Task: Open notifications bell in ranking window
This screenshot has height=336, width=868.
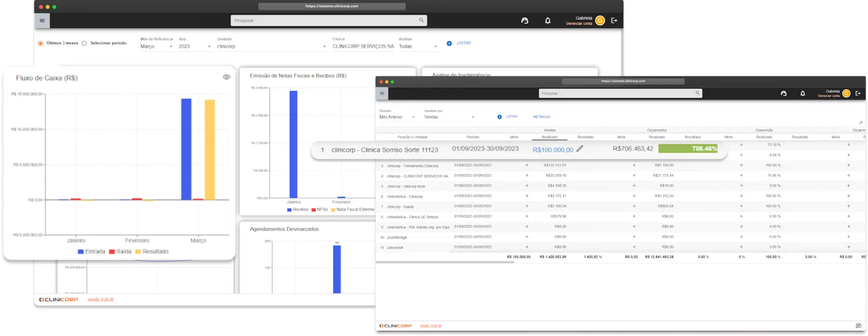Action: tap(803, 93)
